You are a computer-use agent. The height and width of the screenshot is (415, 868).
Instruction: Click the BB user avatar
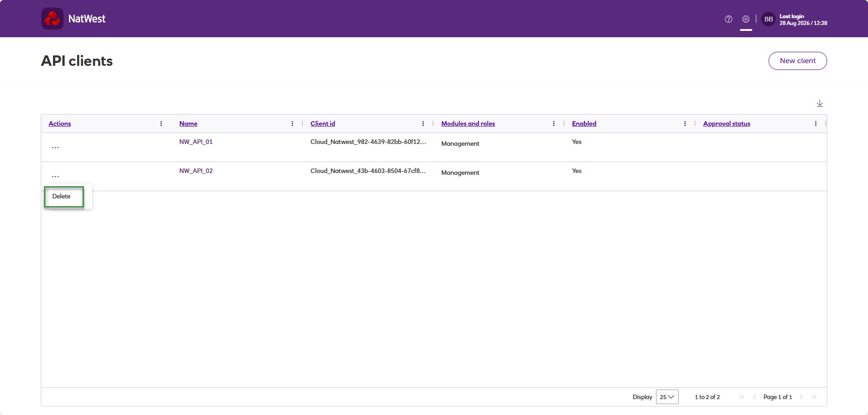[769, 19]
